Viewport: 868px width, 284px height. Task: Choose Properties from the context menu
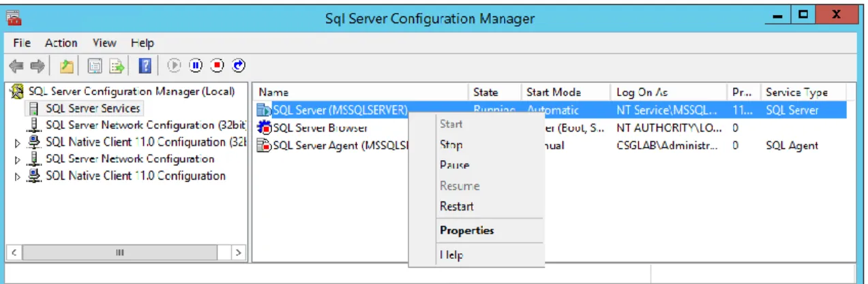pos(467,230)
